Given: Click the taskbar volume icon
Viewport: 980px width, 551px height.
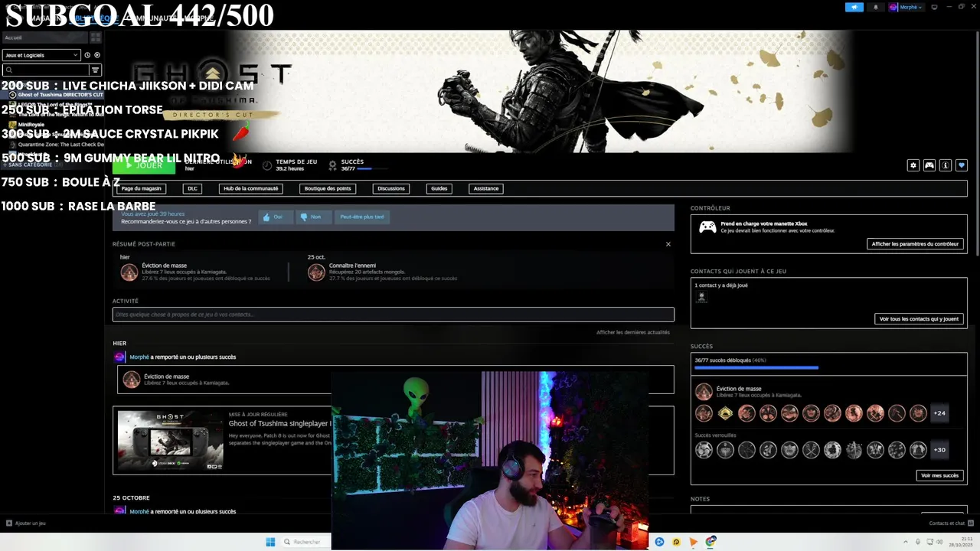Looking at the screenshot, I should [x=940, y=542].
